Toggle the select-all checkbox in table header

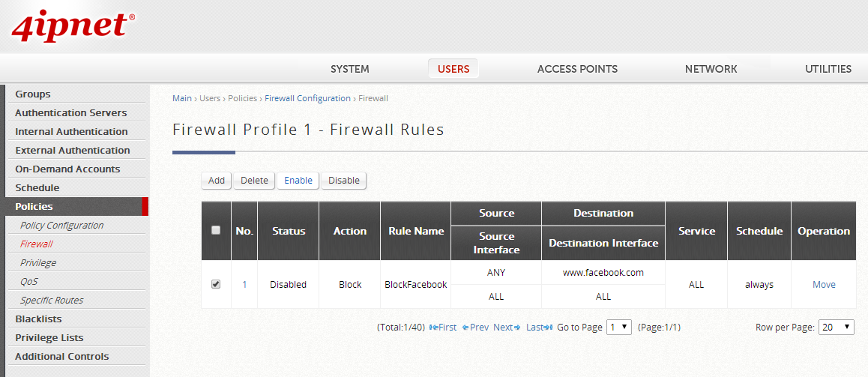click(216, 231)
